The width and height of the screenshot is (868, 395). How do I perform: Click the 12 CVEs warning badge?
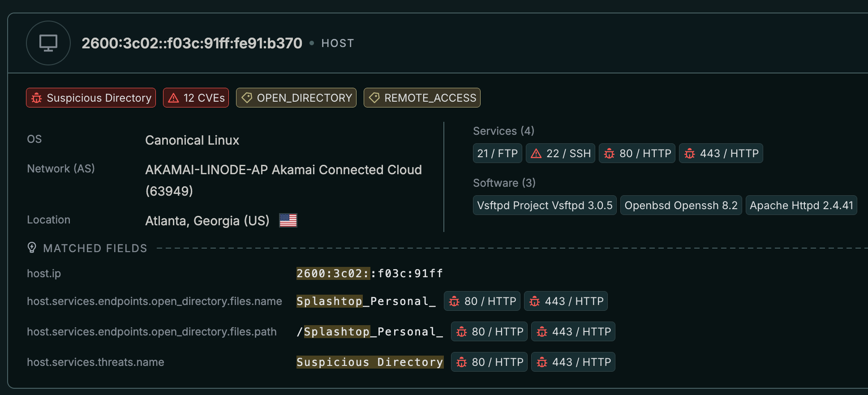pos(196,98)
